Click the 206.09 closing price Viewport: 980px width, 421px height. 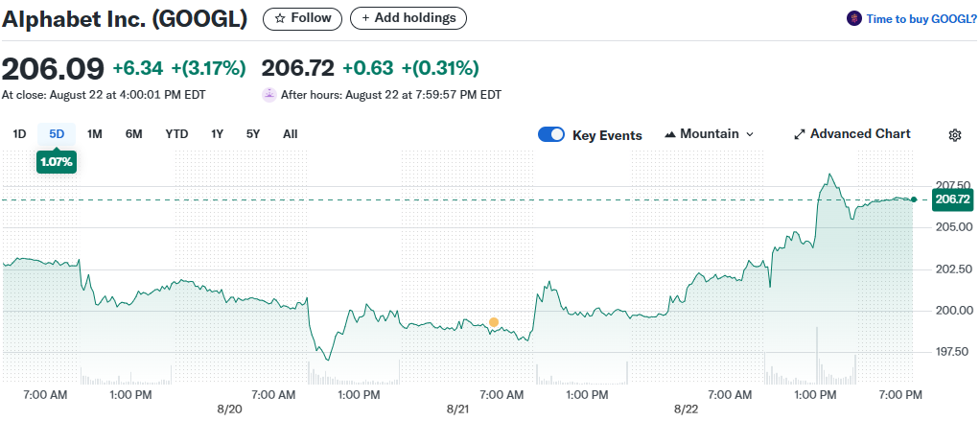[53, 69]
